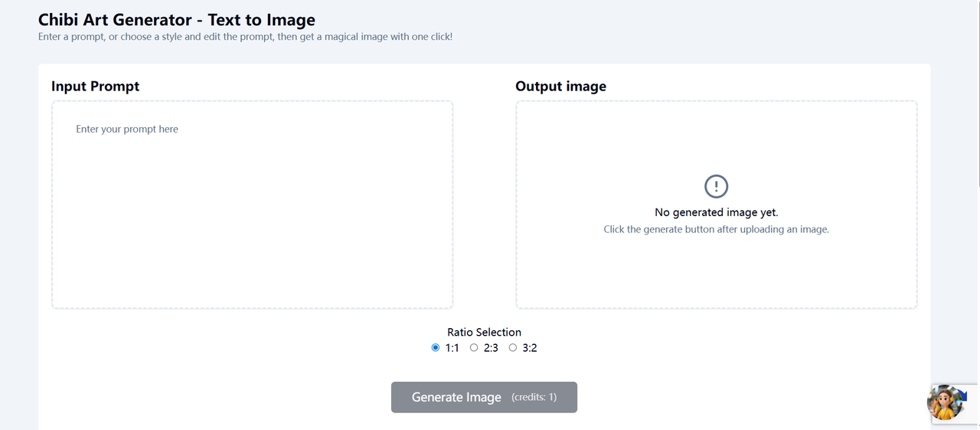Click the 'Click the generate button after uploading' hint
980x430 pixels.
point(716,229)
